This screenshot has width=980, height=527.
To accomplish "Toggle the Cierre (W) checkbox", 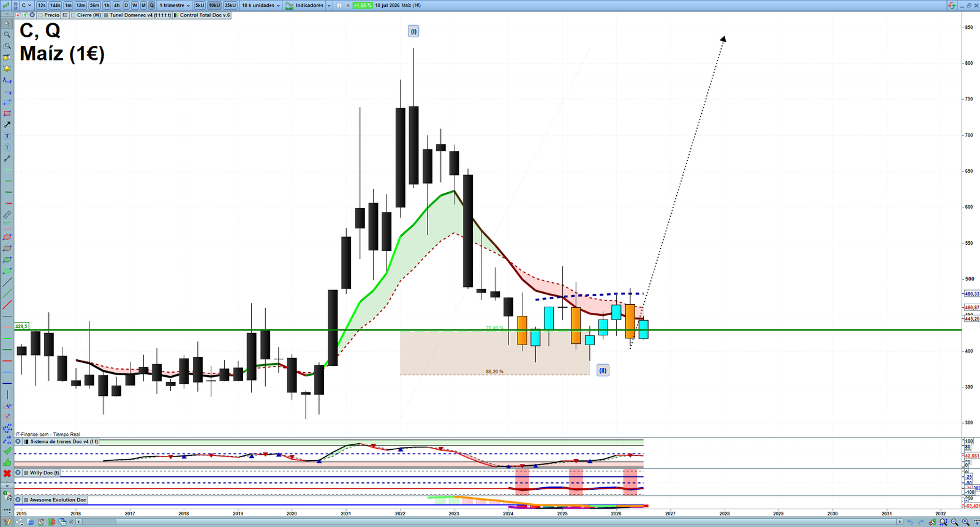I will pos(73,15).
